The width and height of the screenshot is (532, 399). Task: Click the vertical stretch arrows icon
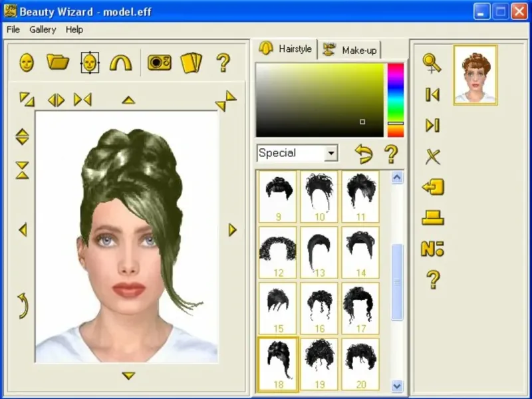click(x=23, y=137)
